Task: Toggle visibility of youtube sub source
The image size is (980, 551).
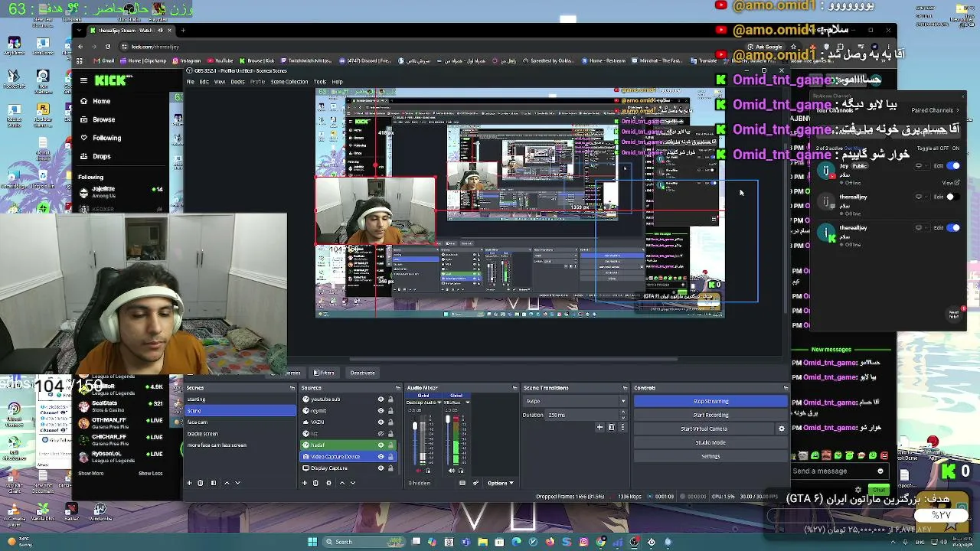Action: click(x=381, y=399)
